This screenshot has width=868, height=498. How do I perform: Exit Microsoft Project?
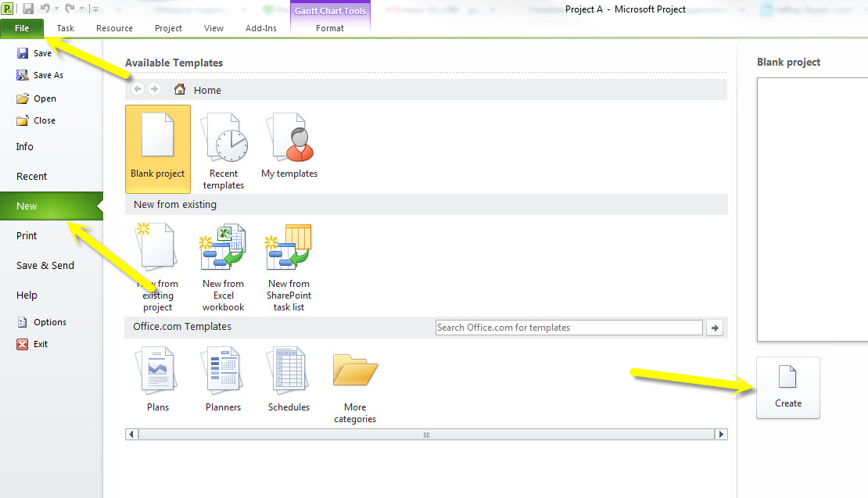pos(32,344)
